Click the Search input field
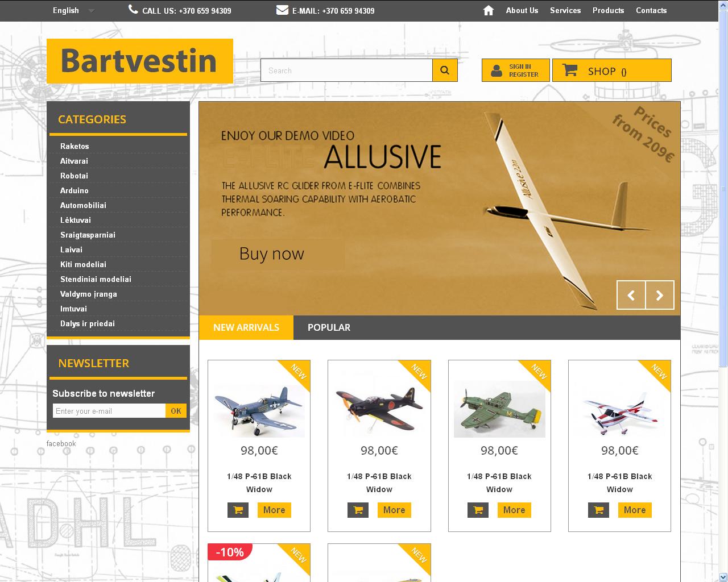Image resolution: width=728 pixels, height=582 pixels. tap(346, 70)
